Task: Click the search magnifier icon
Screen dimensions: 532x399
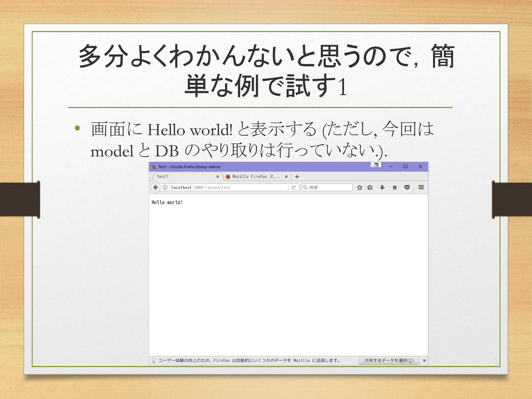Action: coord(305,187)
